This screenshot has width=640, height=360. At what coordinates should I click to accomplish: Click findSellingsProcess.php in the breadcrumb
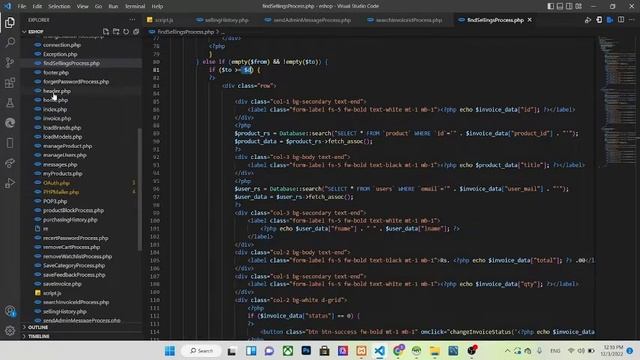coord(186,31)
